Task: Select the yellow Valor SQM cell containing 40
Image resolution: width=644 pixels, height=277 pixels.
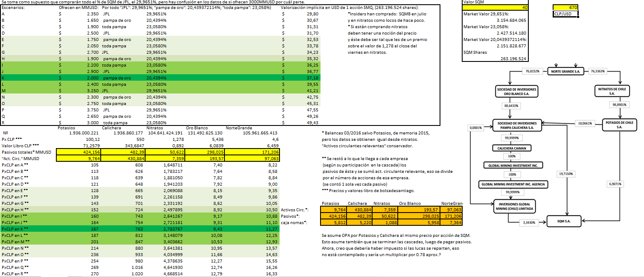Action: pyautogui.click(x=495, y=8)
